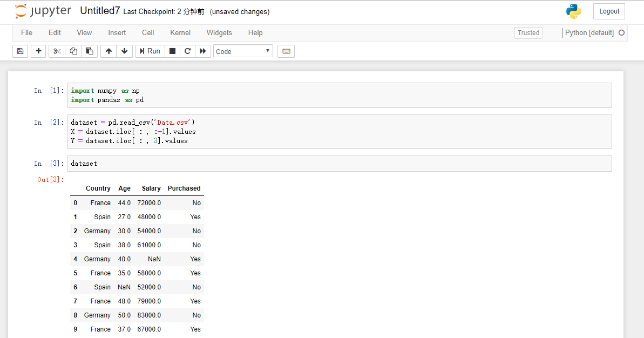Open the Insert menu
Screen dimensions: 644x338
(x=117, y=33)
